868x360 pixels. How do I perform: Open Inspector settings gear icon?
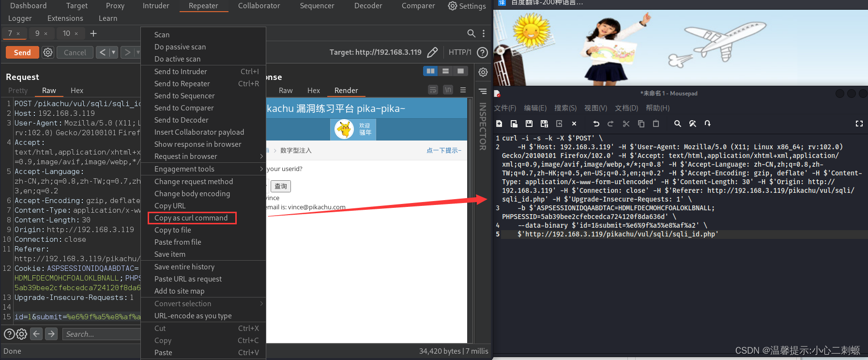tap(483, 72)
